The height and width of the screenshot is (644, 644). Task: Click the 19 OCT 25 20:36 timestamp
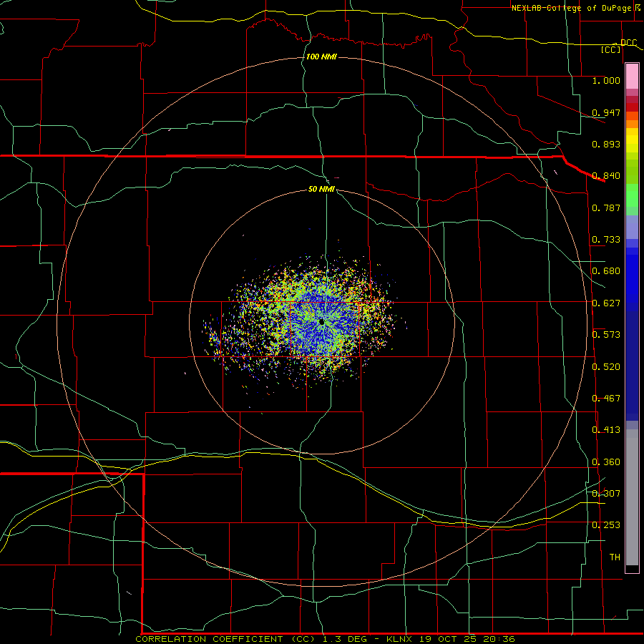[x=467, y=639]
